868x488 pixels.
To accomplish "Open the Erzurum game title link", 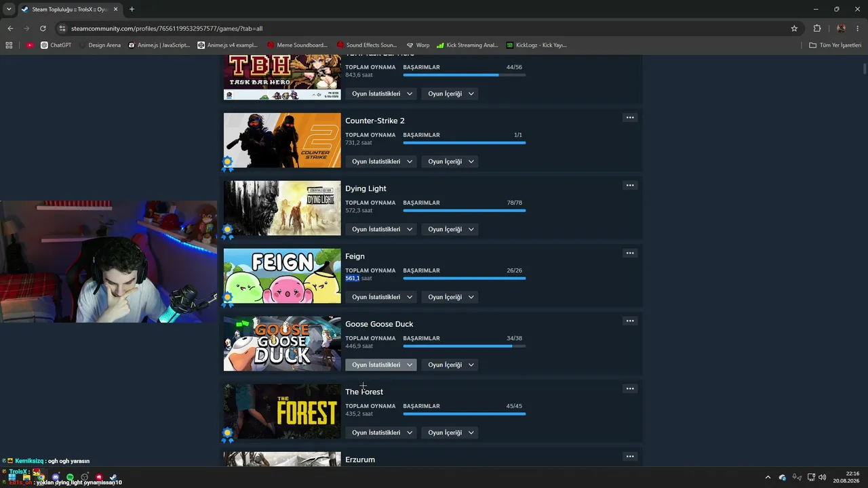I will click(x=360, y=460).
